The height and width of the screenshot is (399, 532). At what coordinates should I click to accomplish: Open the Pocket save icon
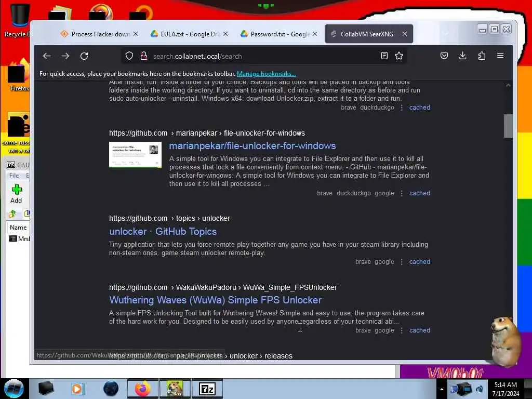coord(444,56)
